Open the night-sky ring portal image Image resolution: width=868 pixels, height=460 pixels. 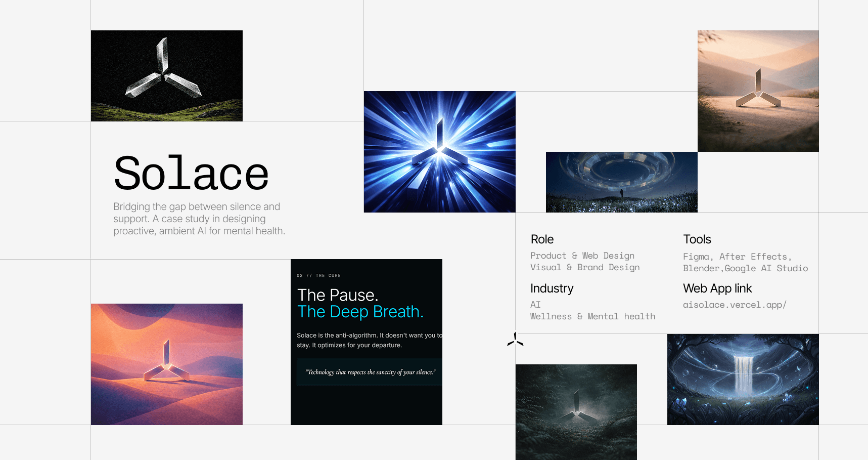pos(622,182)
